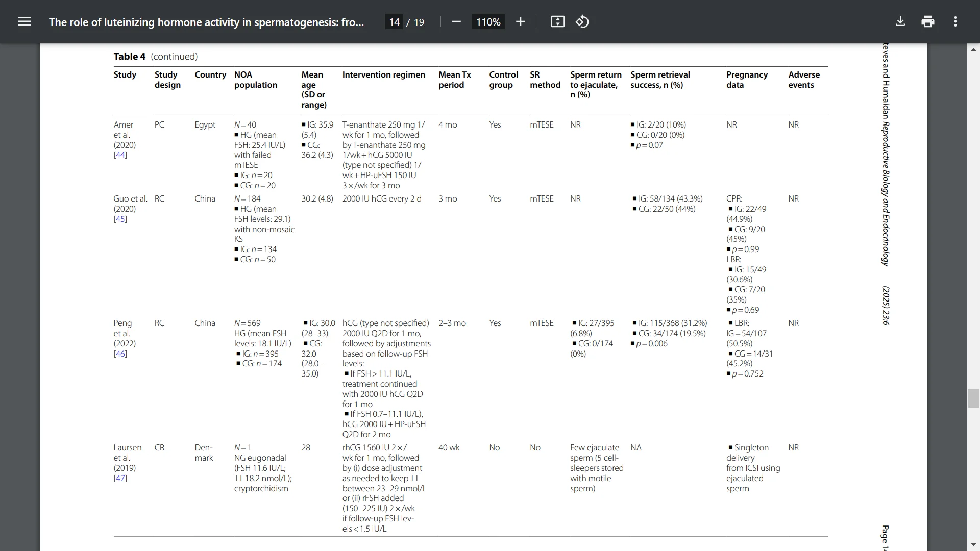Click the 'p=0.07' value
Screen dimensions: 980x551
[x=650, y=145]
